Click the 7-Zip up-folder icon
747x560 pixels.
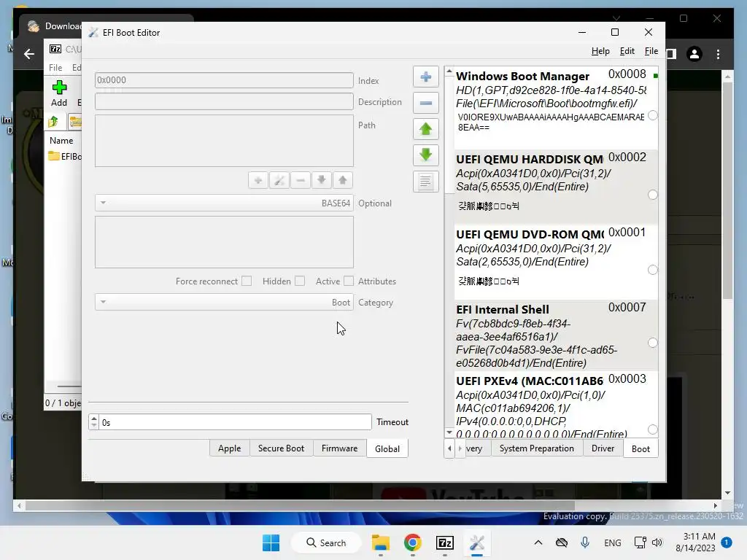click(53, 122)
